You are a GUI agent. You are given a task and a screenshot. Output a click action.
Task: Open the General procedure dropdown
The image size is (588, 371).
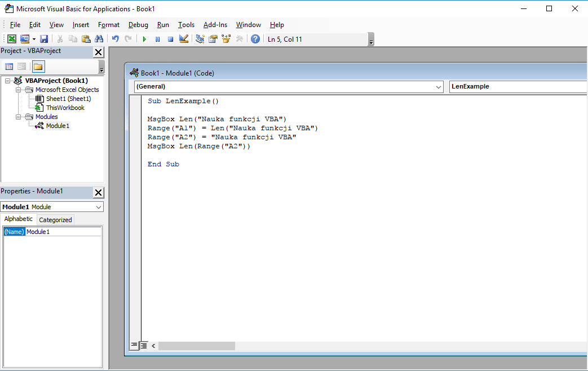(439, 87)
